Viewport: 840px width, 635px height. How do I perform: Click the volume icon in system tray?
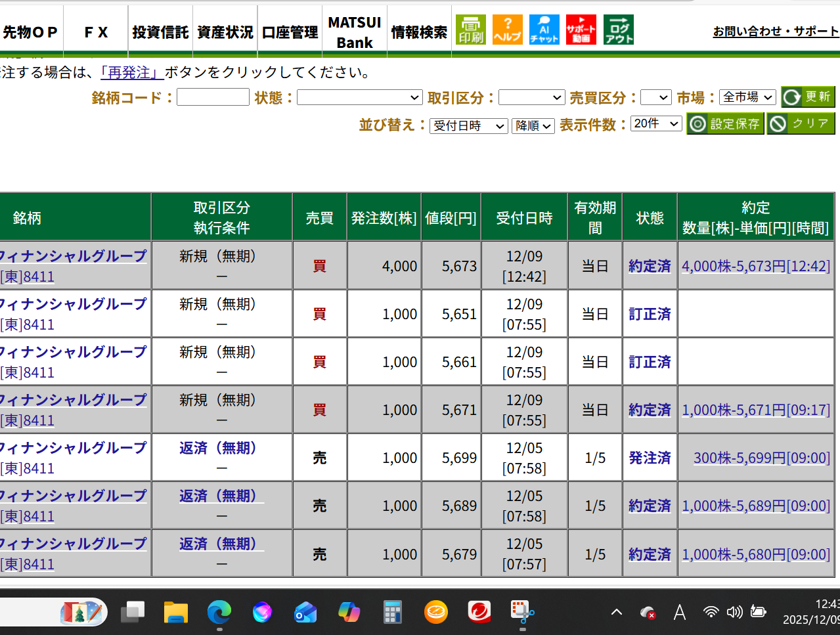[x=734, y=612]
